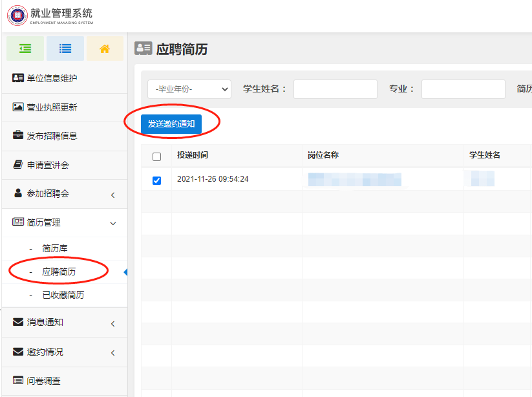The height and width of the screenshot is (397, 532).
Task: Click the 学生姓名 input field
Action: pos(335,89)
